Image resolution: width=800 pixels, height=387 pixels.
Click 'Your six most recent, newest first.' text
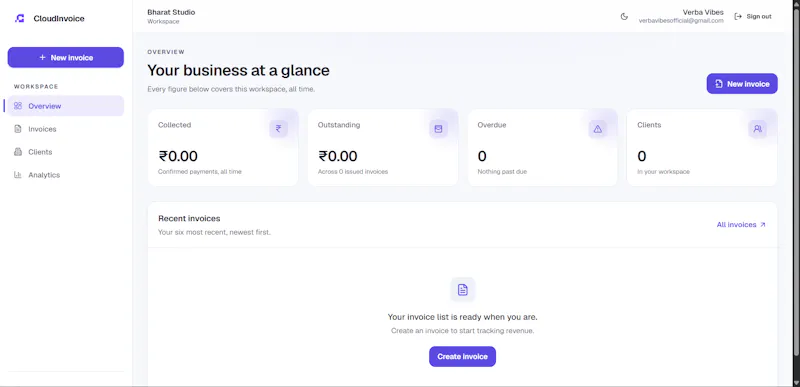(x=214, y=233)
